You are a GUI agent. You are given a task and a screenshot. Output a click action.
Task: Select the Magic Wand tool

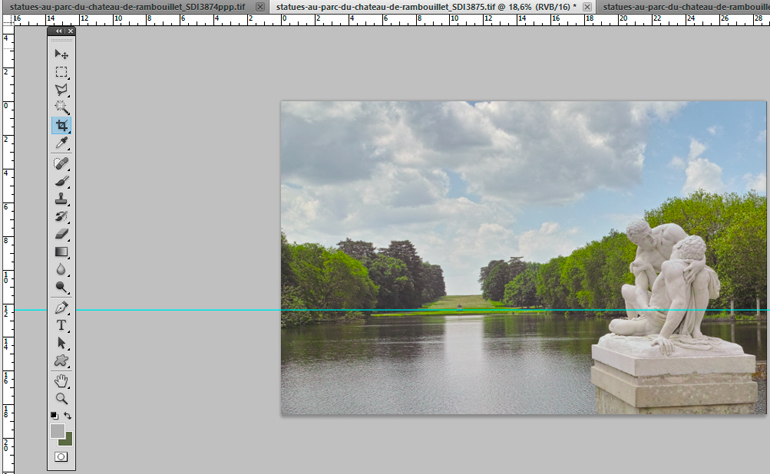(61, 108)
